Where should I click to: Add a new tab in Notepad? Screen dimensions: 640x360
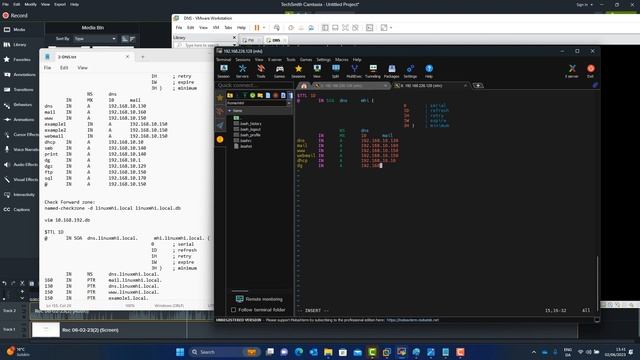143,57
